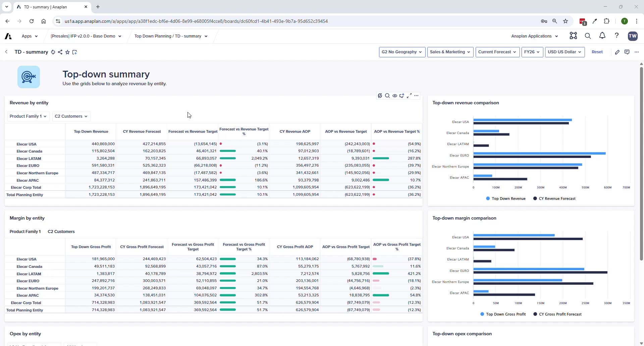Go back using the left arrow button
The image size is (644, 346).
6,52
